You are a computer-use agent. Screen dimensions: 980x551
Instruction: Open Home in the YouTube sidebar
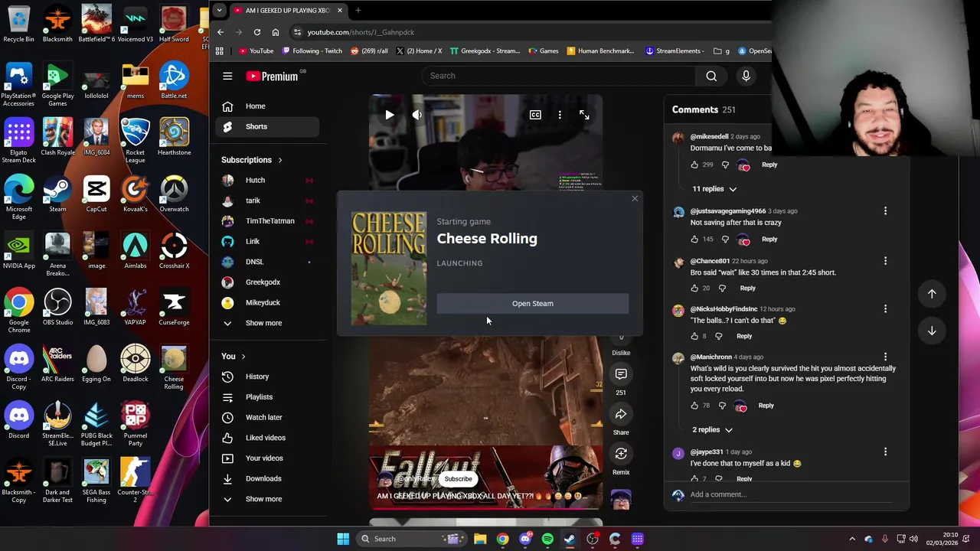[x=267, y=106]
